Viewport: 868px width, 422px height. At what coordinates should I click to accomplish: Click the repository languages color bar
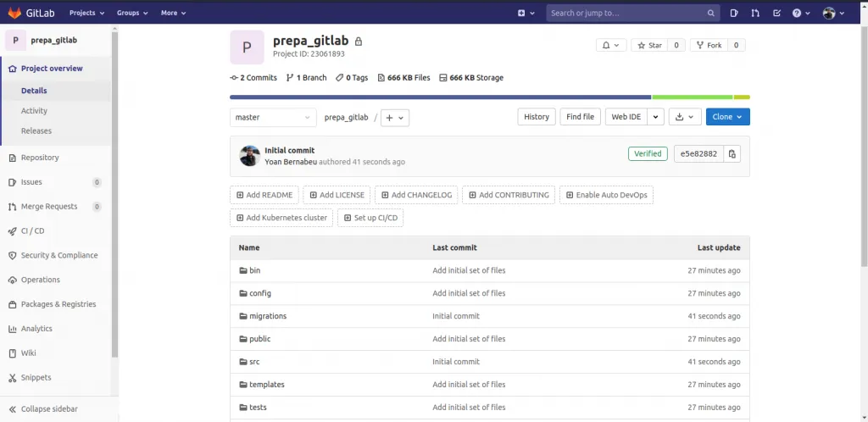click(489, 97)
